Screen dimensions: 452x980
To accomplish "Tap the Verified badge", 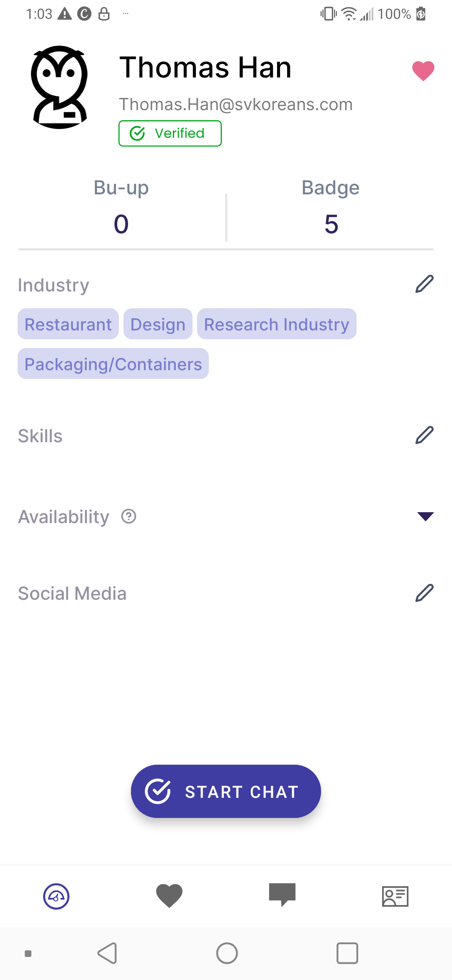I will click(x=170, y=133).
